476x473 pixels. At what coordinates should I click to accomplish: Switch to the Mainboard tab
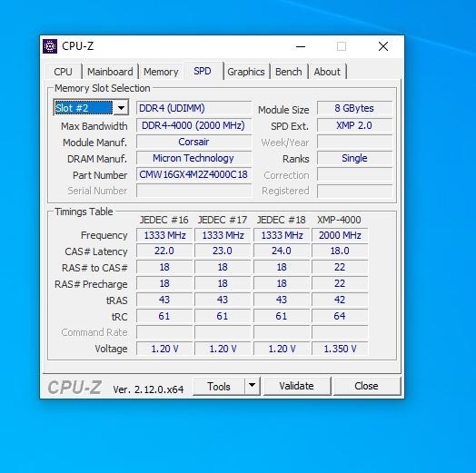point(110,72)
